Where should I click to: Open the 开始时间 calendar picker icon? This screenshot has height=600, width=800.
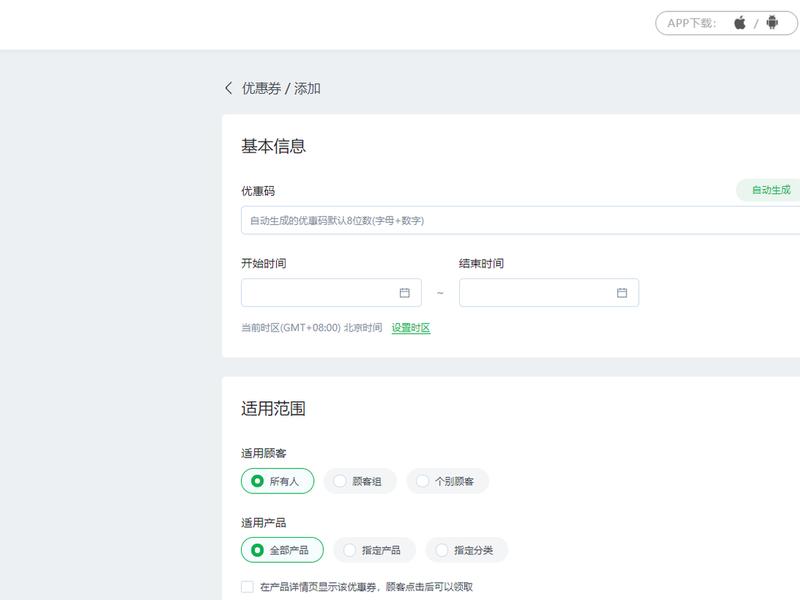405,293
